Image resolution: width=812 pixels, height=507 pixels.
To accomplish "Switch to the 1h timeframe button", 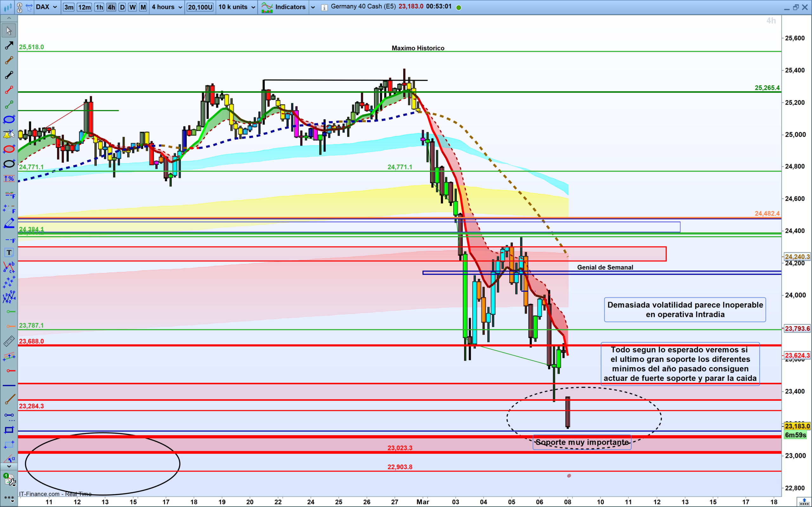I will (99, 7).
